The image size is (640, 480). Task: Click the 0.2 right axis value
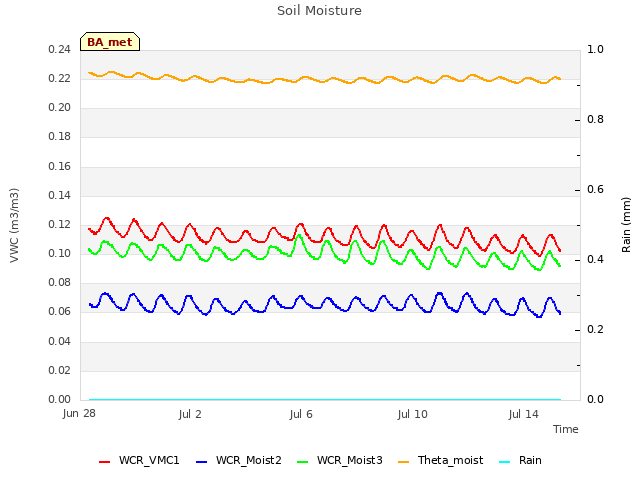(595, 329)
